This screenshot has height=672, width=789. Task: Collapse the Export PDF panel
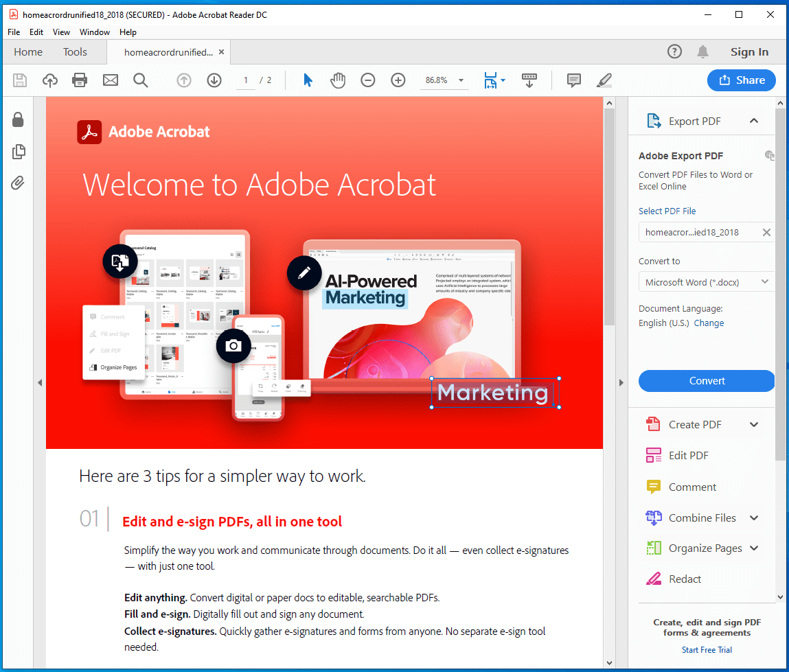click(754, 120)
